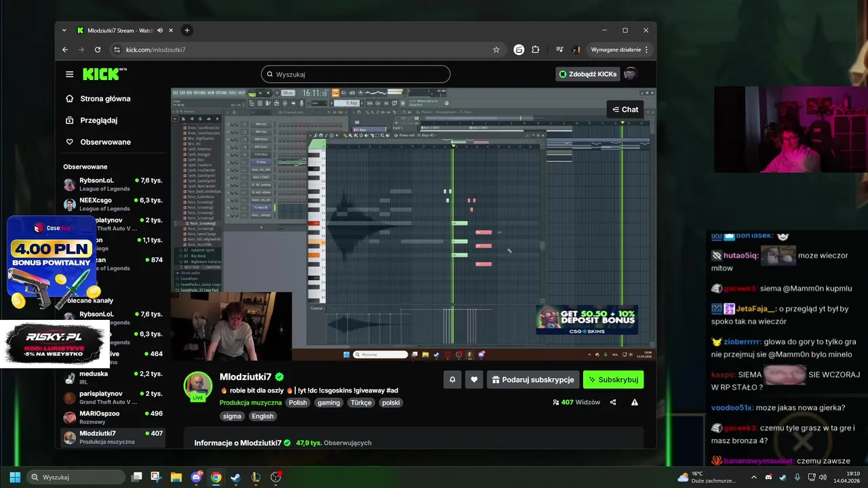Open meduska channel in sidebar
The width and height of the screenshot is (868, 488).
(x=113, y=378)
